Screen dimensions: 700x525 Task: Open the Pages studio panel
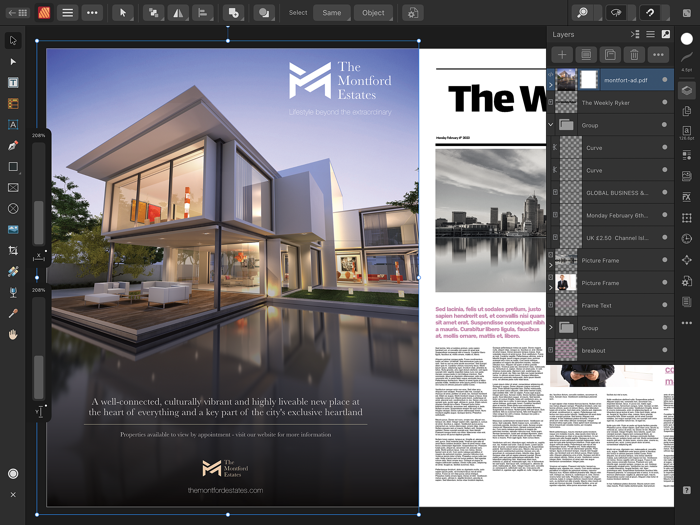tap(687, 111)
